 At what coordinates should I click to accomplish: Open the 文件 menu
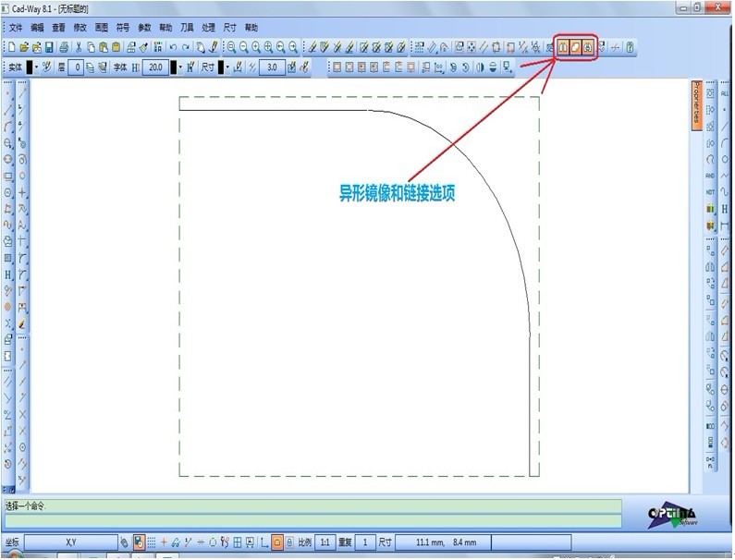coord(16,28)
